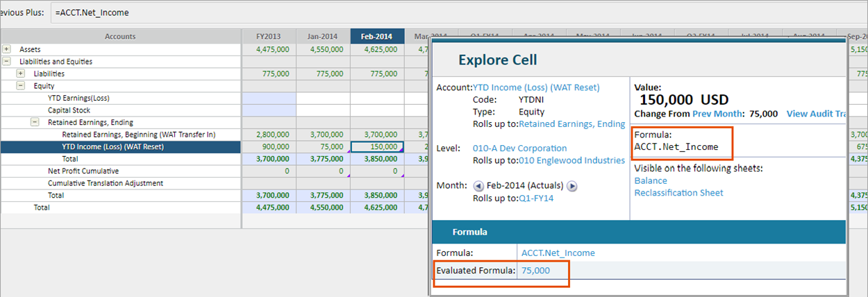Collapse Retained Earnings, Ending node
Viewport: 868px width, 297px height.
point(35,122)
